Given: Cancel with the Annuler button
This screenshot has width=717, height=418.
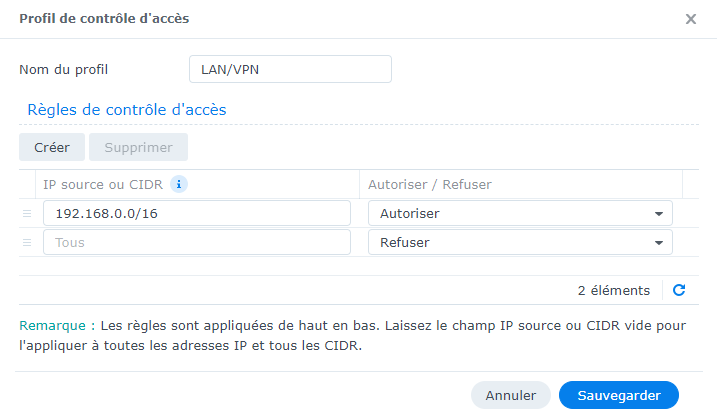Looking at the screenshot, I should (x=510, y=395).
